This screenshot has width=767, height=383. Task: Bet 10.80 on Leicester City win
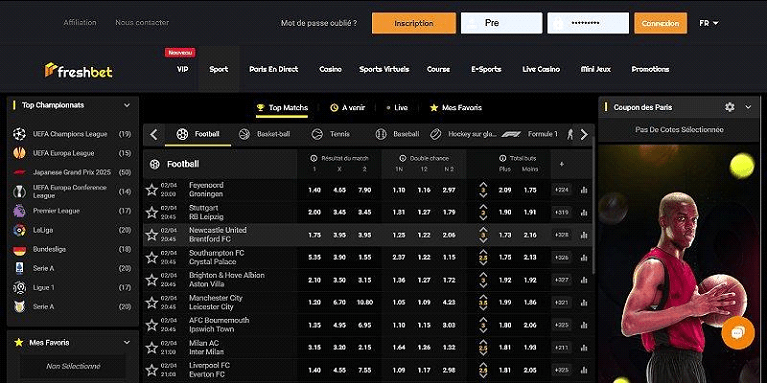click(364, 303)
